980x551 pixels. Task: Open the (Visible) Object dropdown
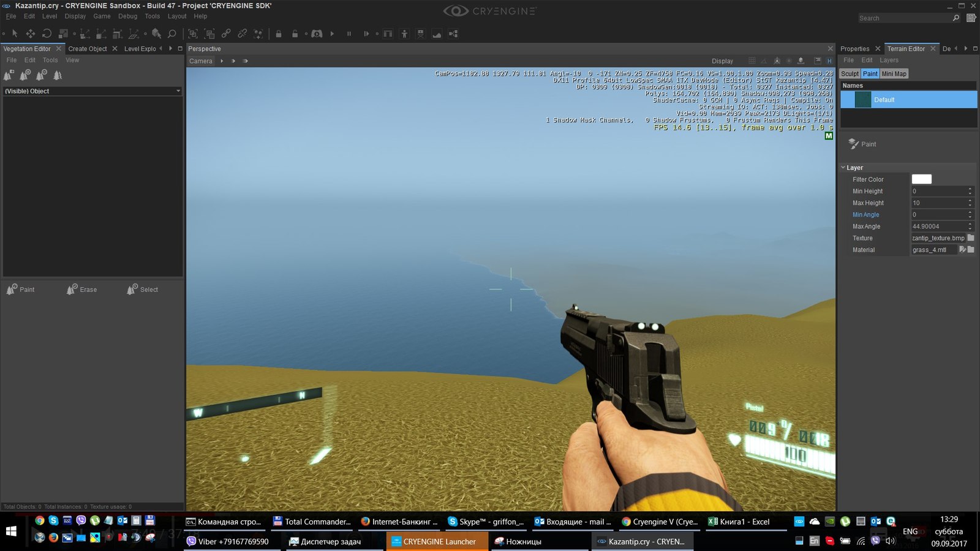click(x=92, y=91)
